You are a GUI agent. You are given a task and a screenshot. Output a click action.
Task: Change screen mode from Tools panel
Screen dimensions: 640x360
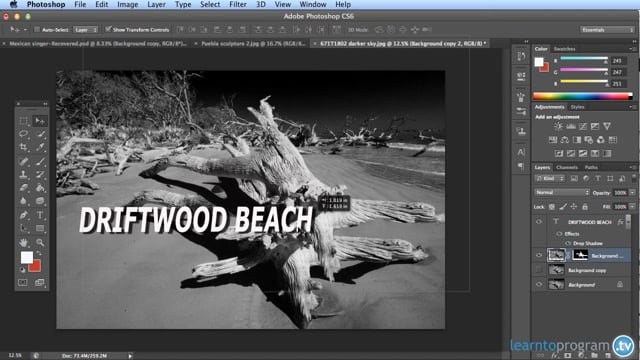click(x=40, y=282)
